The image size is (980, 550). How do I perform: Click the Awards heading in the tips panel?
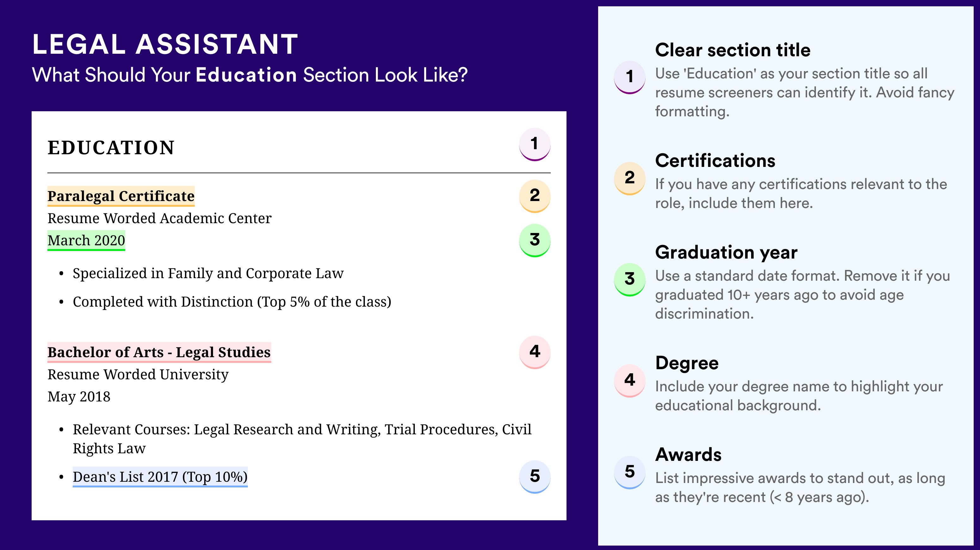688,455
